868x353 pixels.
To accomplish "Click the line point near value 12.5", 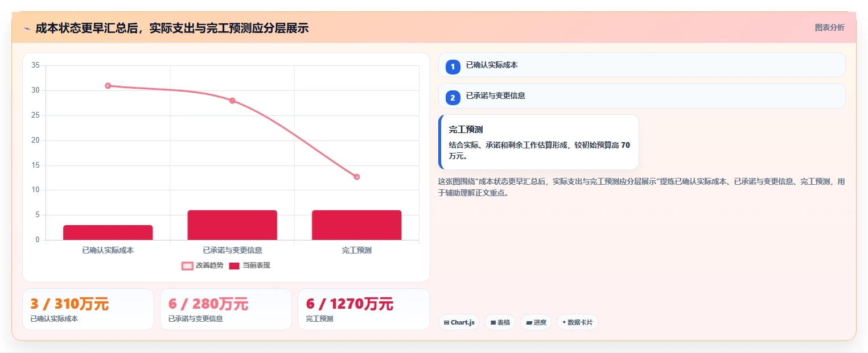I will point(357,177).
